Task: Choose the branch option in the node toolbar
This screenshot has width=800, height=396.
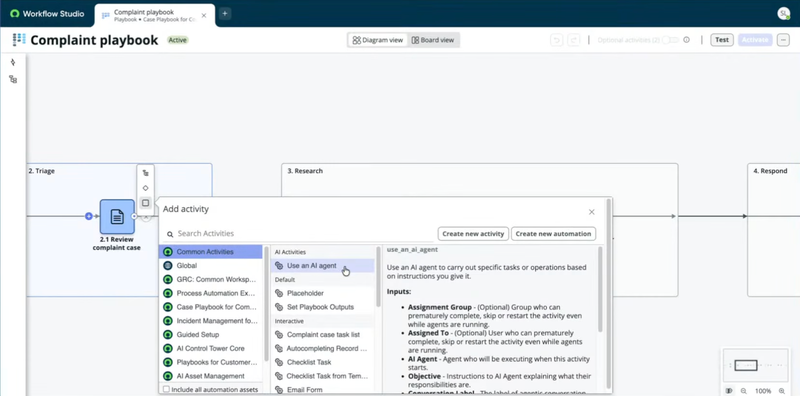Action: coord(145,173)
